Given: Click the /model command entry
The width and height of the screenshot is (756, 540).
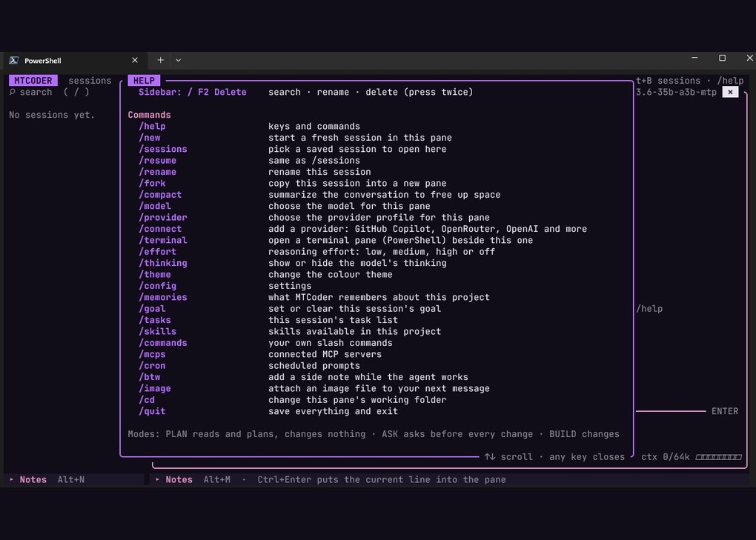Looking at the screenshot, I should coord(155,206).
